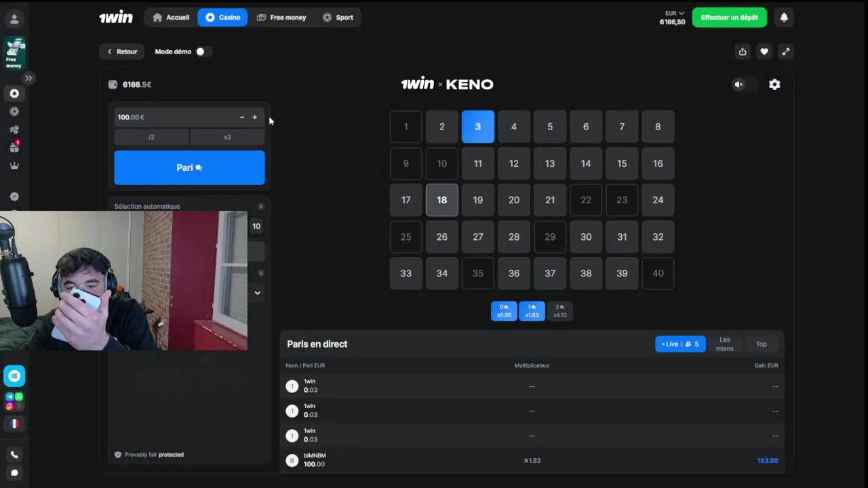Open the Sport tab
Viewport: 868px width, 488px height.
pos(338,18)
